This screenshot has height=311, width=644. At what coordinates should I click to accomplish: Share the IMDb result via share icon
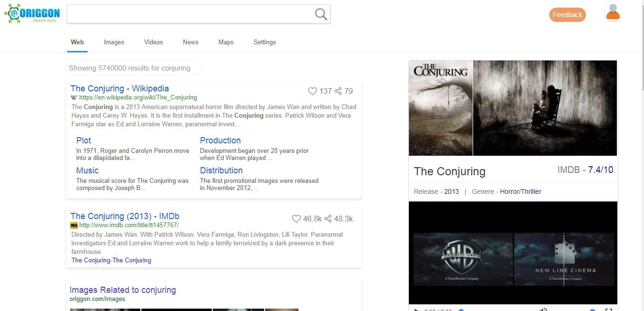click(328, 219)
